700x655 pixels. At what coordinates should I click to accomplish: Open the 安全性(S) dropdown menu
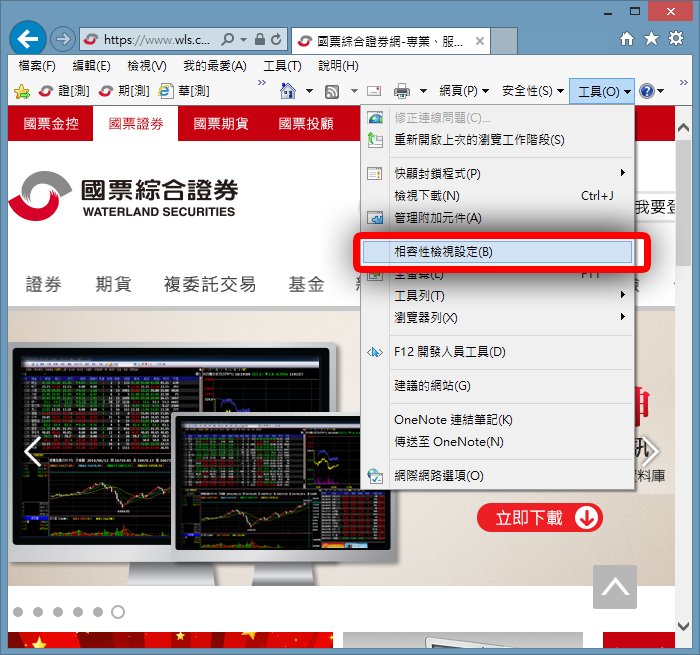[533, 91]
